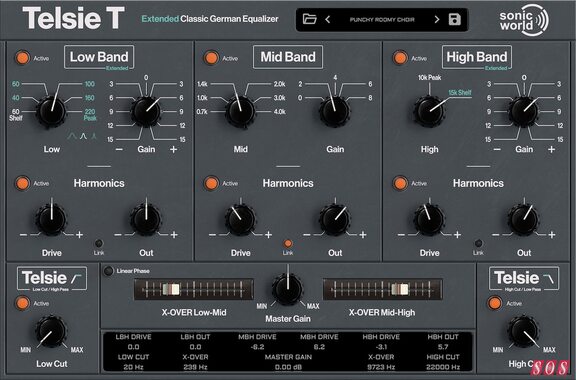Viewport: 576px width, 380px height.
Task: Toggle the High Band Active button
Action: point(400,58)
